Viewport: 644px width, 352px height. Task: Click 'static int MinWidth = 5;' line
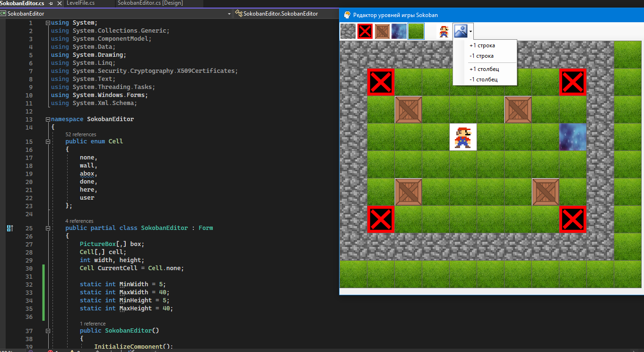coord(123,284)
